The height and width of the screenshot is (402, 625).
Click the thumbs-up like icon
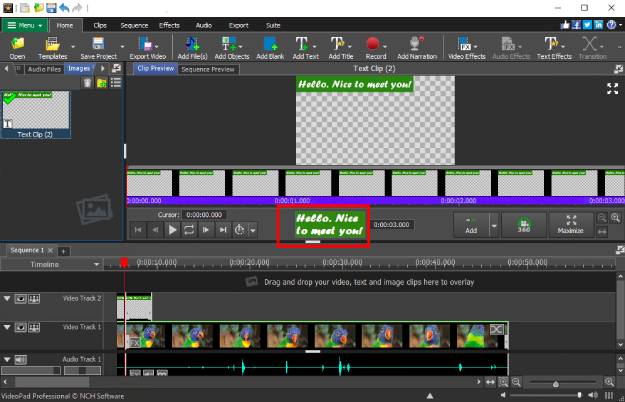(x=565, y=25)
